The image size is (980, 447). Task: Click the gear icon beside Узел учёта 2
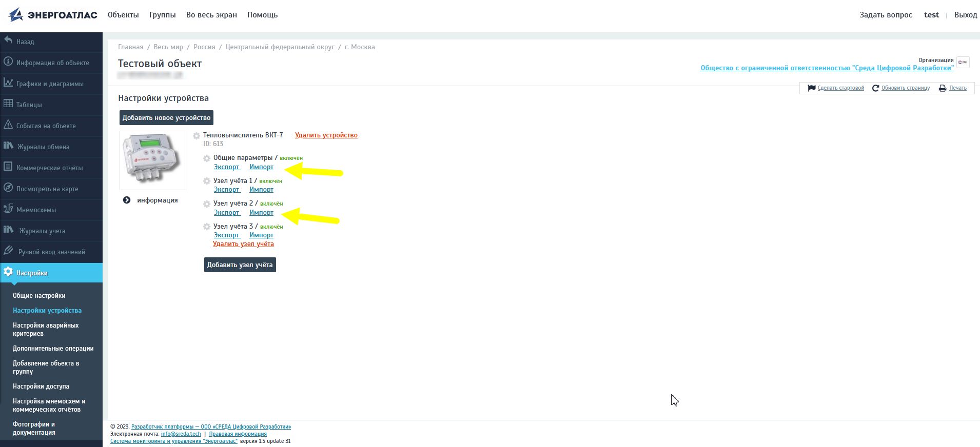[x=207, y=204]
